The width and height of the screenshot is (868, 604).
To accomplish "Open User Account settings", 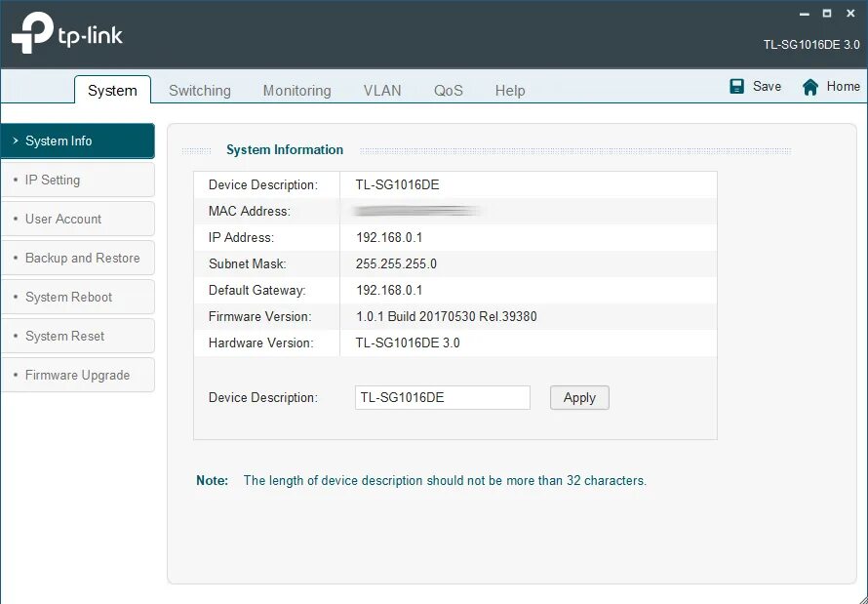I will (x=77, y=219).
